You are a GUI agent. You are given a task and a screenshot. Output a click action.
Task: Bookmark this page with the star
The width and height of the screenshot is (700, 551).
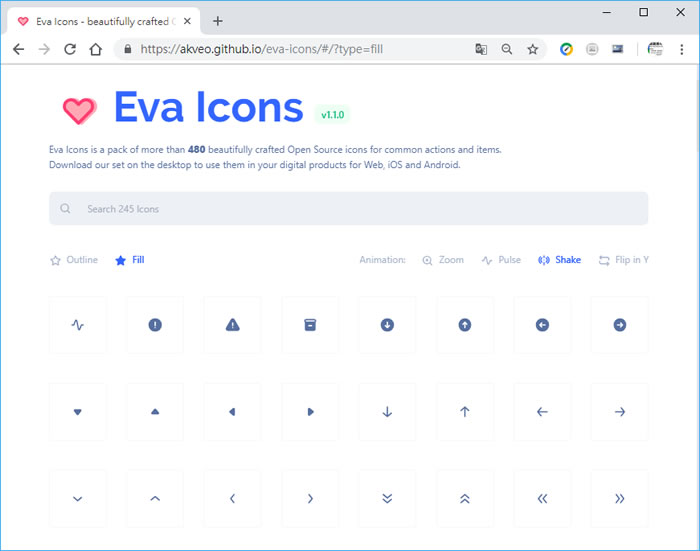click(533, 49)
